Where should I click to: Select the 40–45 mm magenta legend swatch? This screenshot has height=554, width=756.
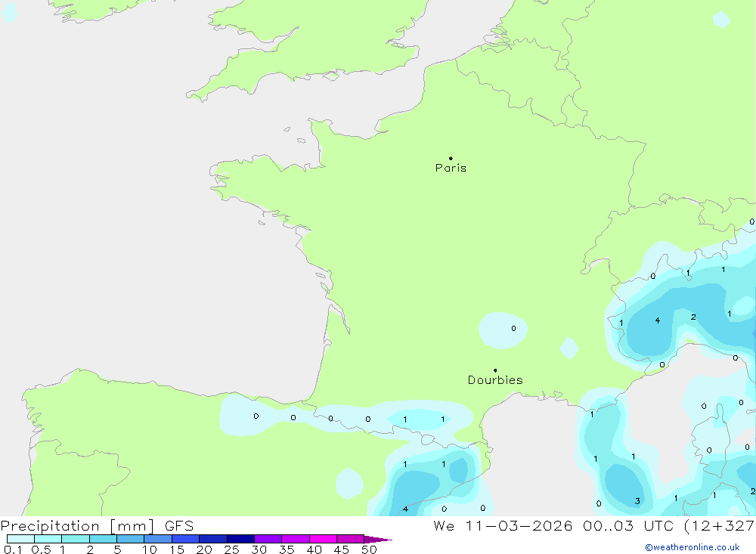[323, 539]
